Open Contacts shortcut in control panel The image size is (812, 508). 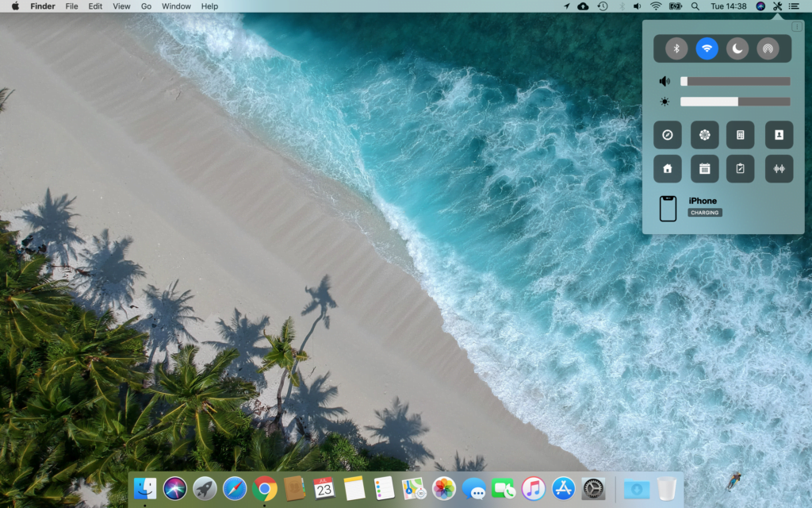[779, 135]
